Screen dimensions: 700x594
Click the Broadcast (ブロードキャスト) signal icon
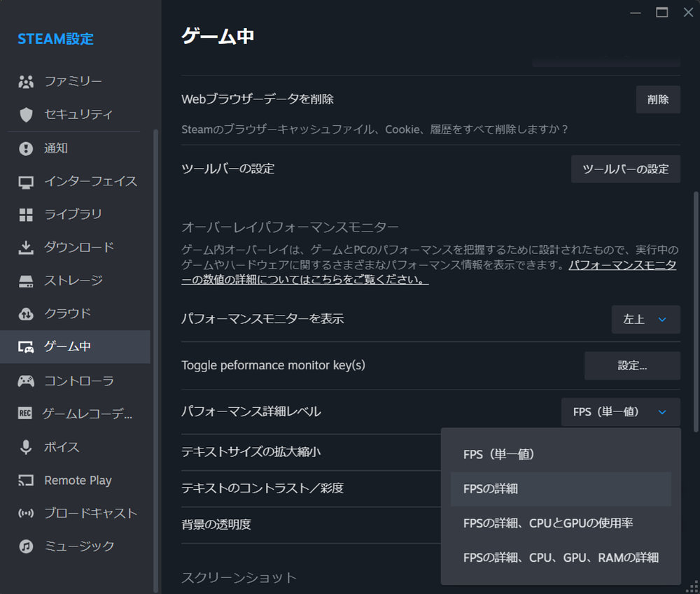(26, 514)
